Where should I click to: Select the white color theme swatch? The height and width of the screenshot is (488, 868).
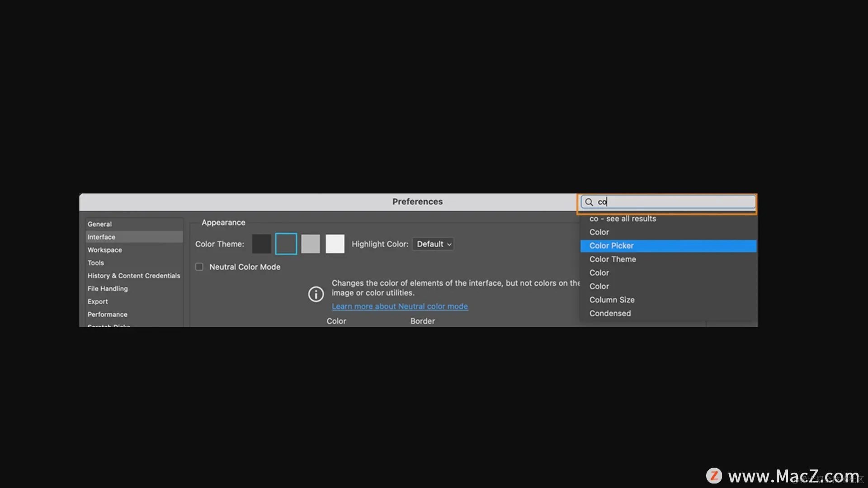pyautogui.click(x=335, y=244)
